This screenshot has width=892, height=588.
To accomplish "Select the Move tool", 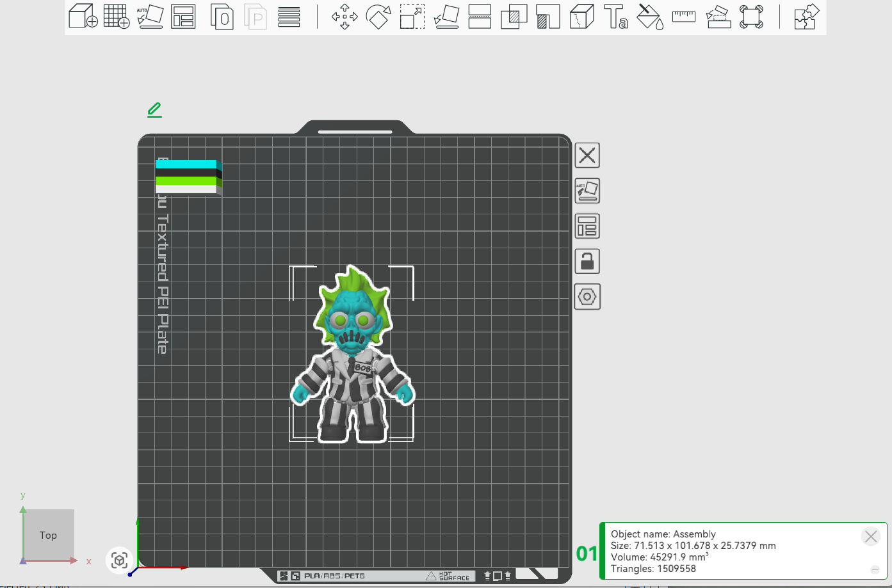I will (345, 17).
